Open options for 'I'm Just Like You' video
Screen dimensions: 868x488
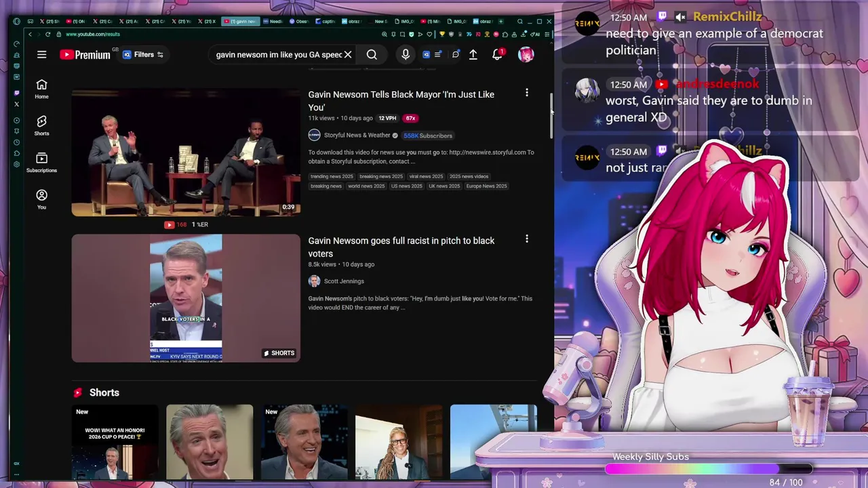pyautogui.click(x=527, y=93)
